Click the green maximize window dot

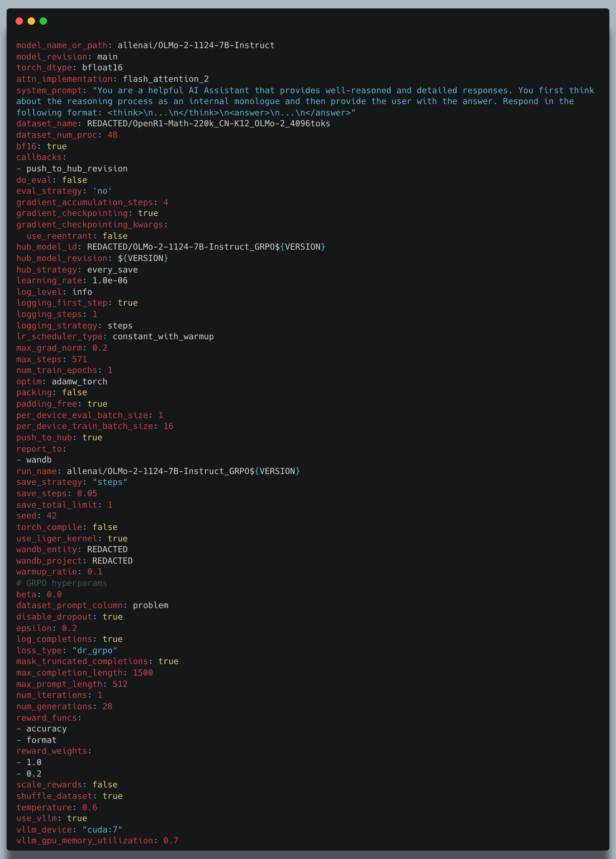(x=43, y=21)
